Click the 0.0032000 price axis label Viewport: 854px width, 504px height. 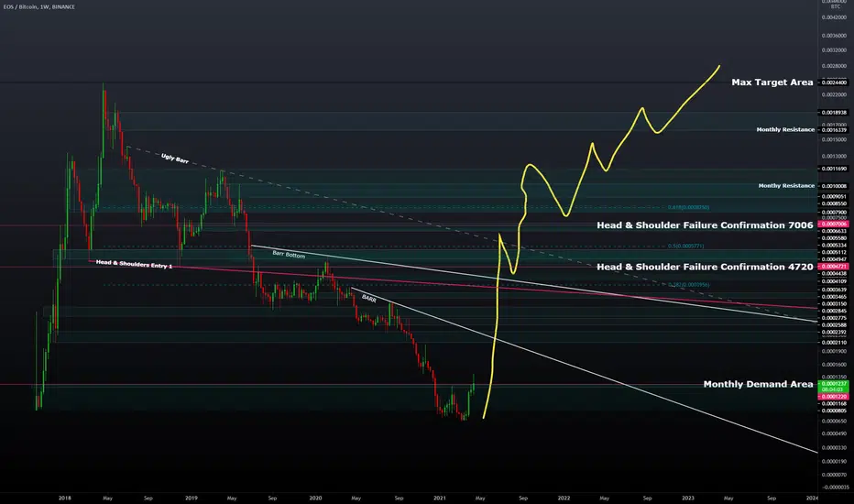coord(834,50)
